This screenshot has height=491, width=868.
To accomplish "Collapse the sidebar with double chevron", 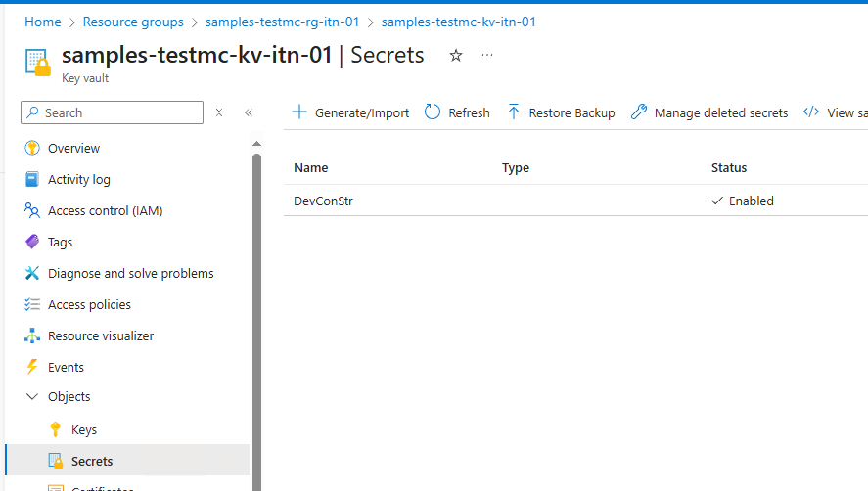I will tap(249, 112).
